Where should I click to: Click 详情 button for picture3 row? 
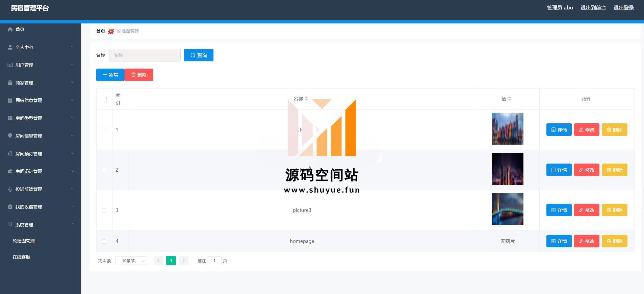click(559, 210)
